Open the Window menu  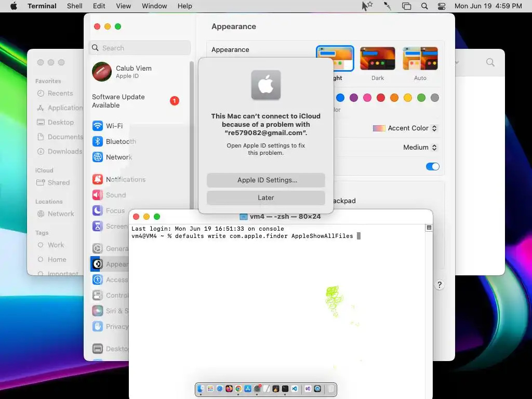154,6
